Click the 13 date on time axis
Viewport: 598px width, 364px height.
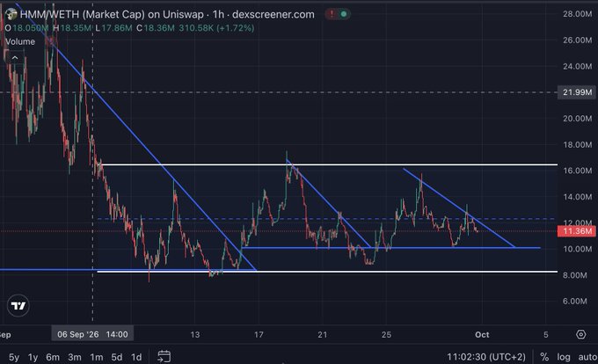195,335
